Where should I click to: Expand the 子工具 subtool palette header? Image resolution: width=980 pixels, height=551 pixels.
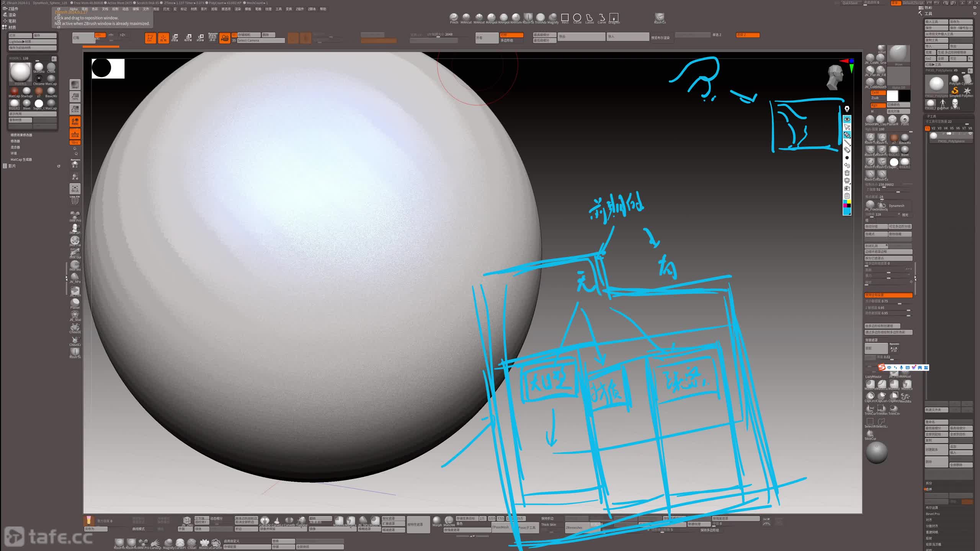click(931, 116)
